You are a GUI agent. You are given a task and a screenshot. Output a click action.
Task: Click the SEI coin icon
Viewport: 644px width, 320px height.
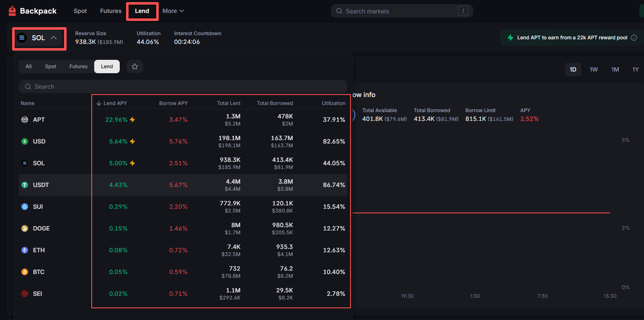(x=25, y=294)
